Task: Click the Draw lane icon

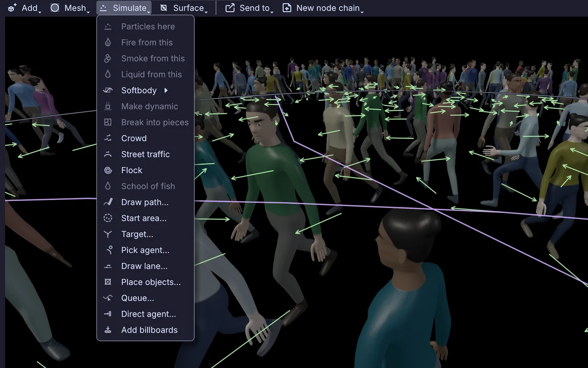Action: pyautogui.click(x=108, y=266)
